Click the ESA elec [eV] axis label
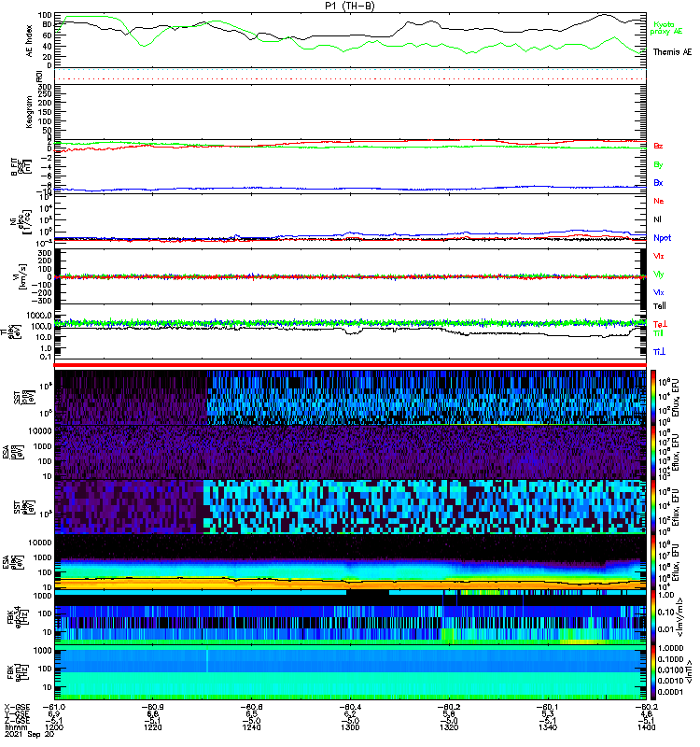The width and height of the screenshot is (700, 747). click(13, 563)
